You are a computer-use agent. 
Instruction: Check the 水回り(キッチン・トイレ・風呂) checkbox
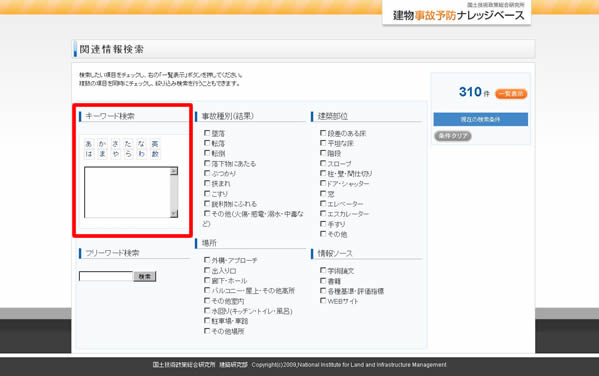tap(207, 311)
